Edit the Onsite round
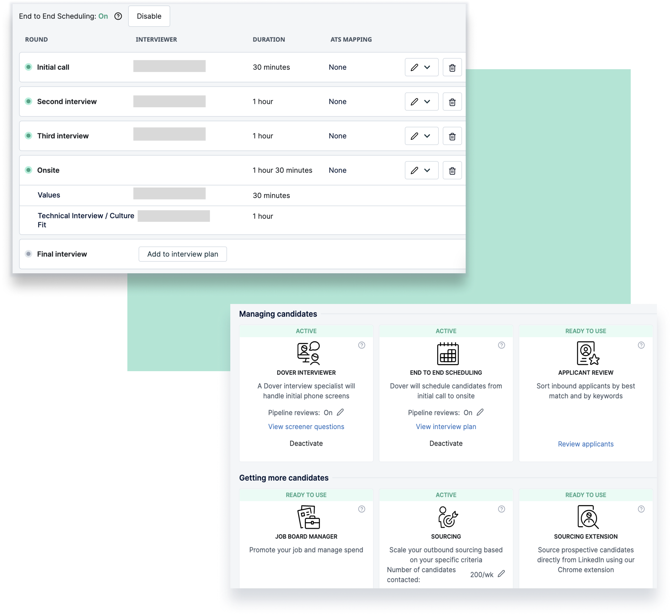The image size is (672, 616). [414, 170]
